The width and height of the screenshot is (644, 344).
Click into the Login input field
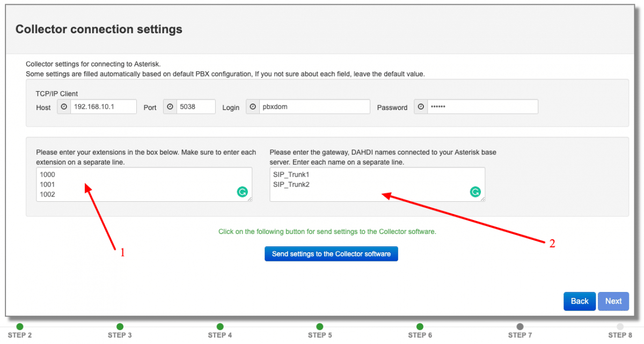(314, 107)
